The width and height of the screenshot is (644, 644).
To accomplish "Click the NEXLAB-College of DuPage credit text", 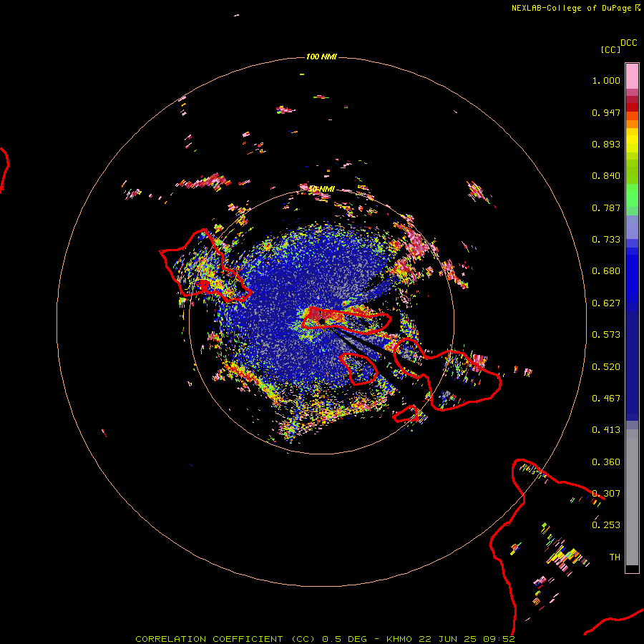I will [x=571, y=8].
